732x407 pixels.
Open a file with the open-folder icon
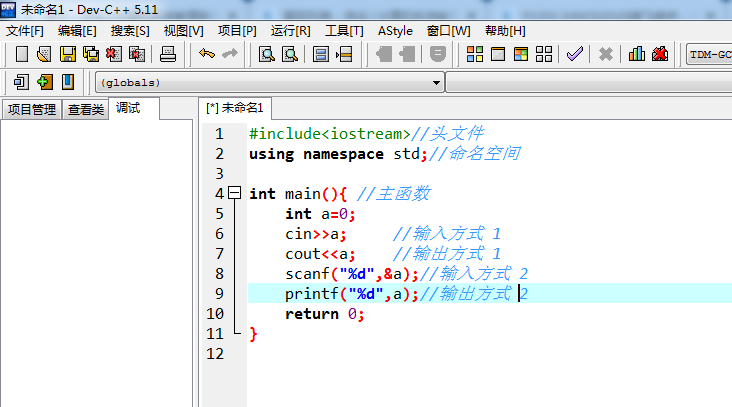(44, 54)
